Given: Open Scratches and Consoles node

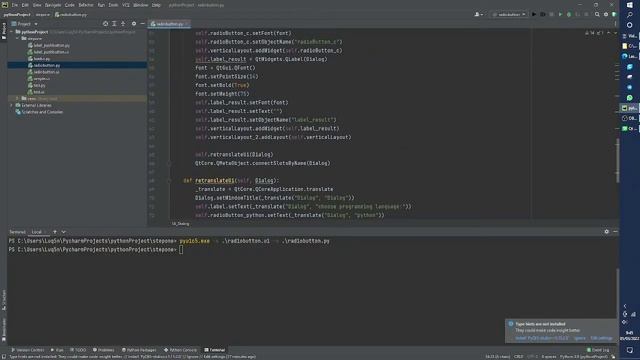Looking at the screenshot, I should tap(42, 112).
